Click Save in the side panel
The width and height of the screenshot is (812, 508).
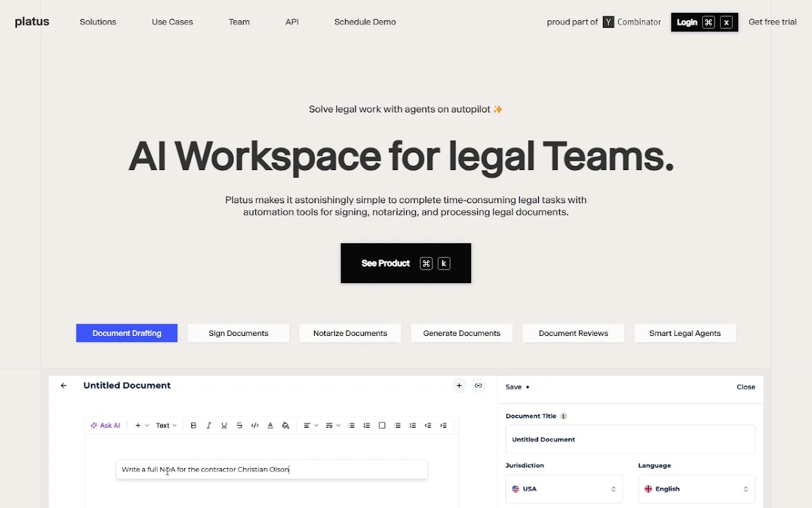point(514,387)
